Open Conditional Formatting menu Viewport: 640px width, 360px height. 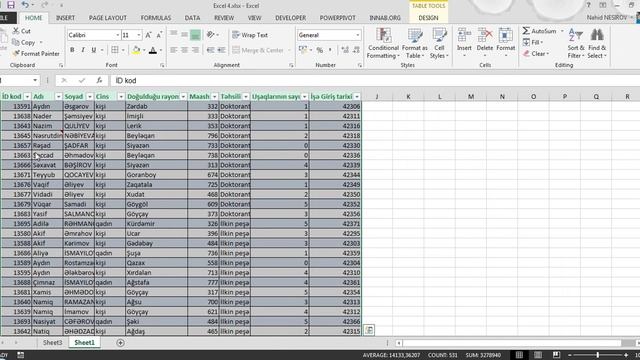click(x=383, y=43)
